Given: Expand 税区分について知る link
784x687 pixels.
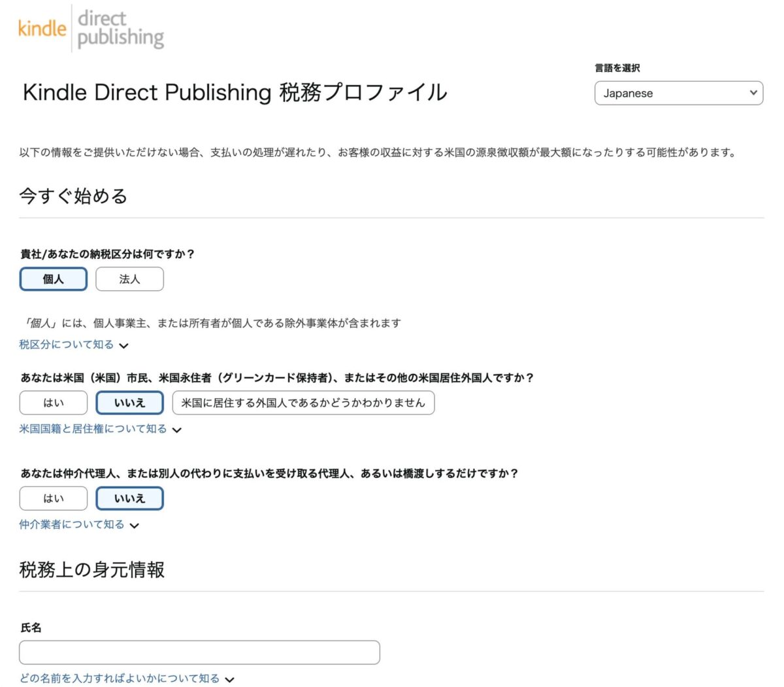Looking at the screenshot, I should point(67,344).
